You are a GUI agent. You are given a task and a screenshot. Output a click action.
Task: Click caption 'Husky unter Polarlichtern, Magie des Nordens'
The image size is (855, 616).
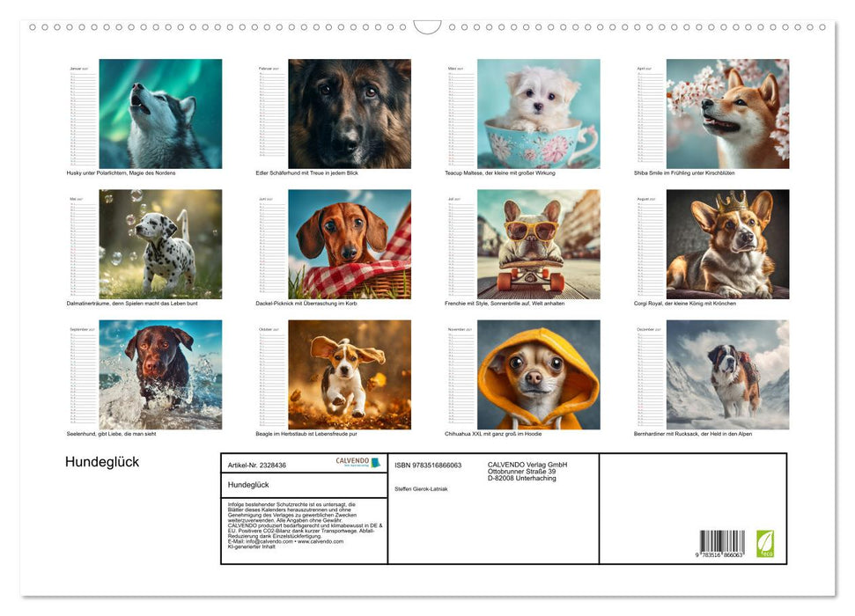pyautogui.click(x=121, y=172)
